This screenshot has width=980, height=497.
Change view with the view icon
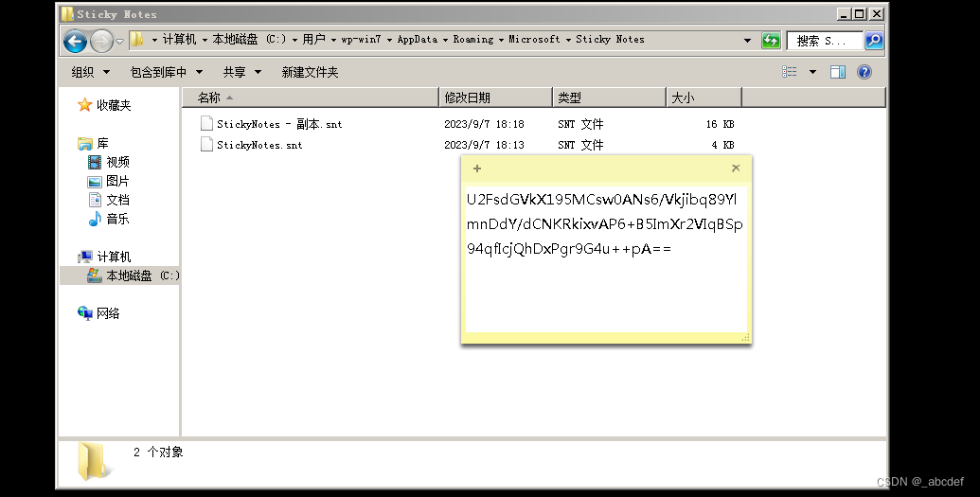click(790, 72)
